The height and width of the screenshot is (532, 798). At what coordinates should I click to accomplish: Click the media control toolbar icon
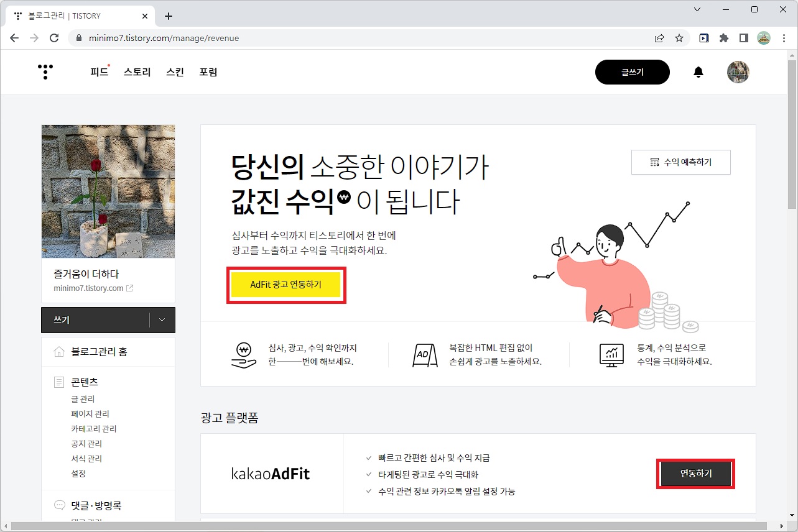pyautogui.click(x=703, y=38)
